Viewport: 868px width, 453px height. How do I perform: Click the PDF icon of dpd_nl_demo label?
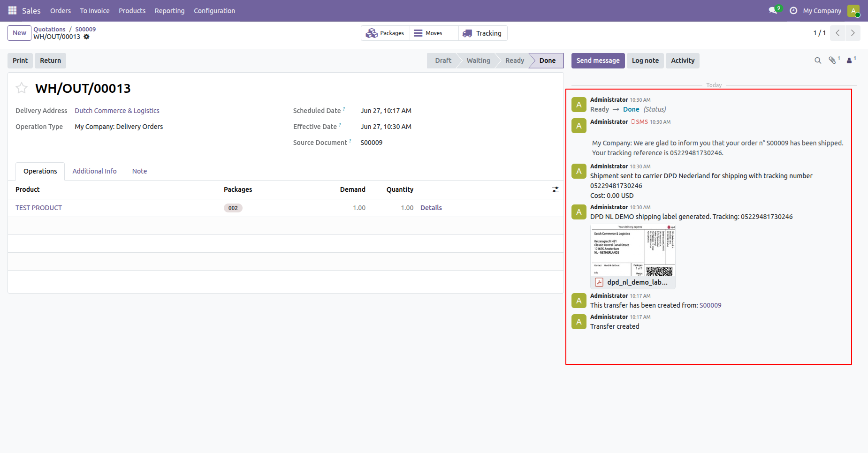[599, 282]
